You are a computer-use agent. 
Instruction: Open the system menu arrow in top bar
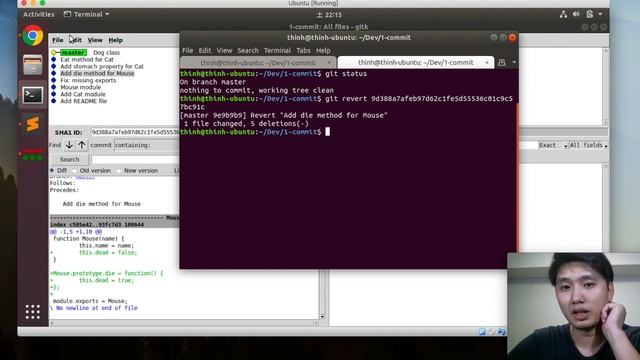(600, 14)
